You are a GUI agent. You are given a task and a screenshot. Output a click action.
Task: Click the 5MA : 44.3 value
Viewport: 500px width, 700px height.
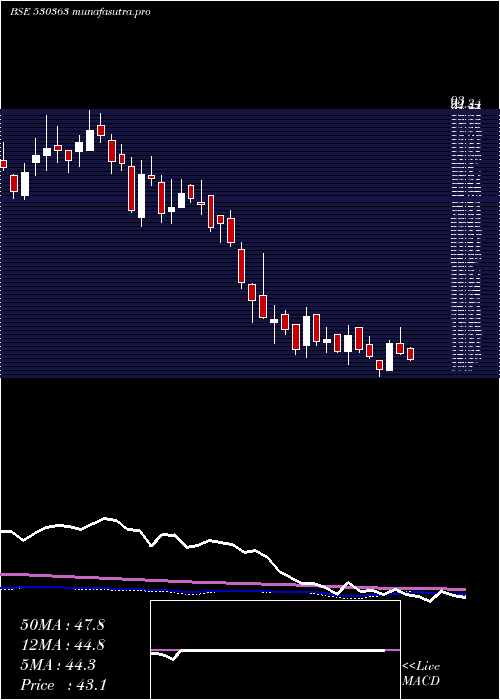[x=58, y=665]
